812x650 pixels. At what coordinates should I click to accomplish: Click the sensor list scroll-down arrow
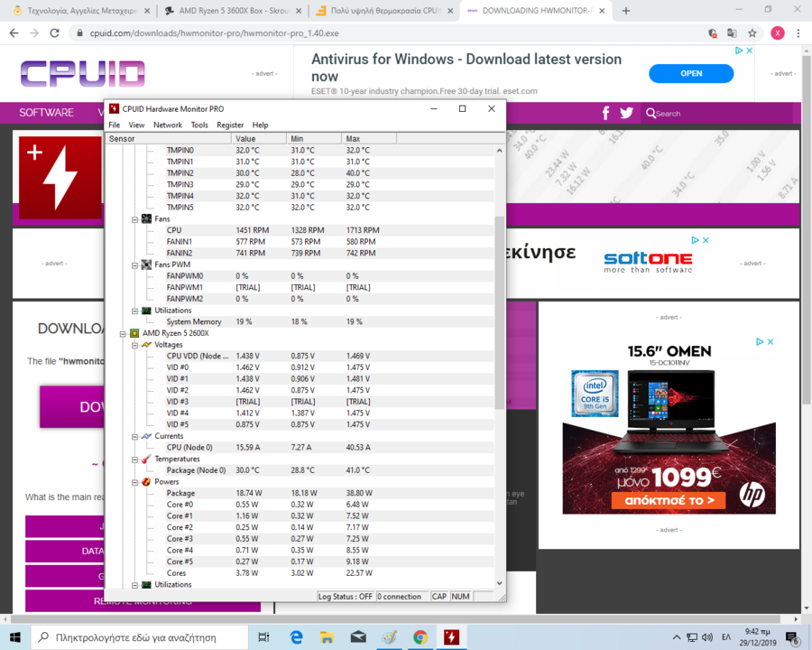tap(499, 583)
